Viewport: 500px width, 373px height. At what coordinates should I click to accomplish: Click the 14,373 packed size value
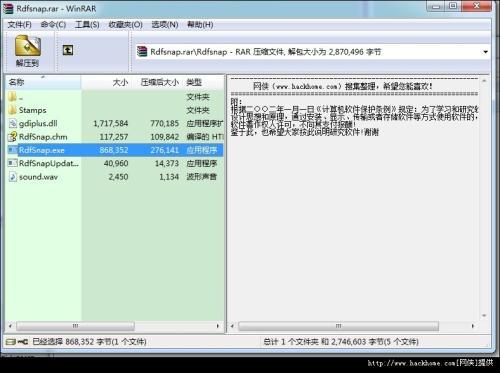(167, 163)
